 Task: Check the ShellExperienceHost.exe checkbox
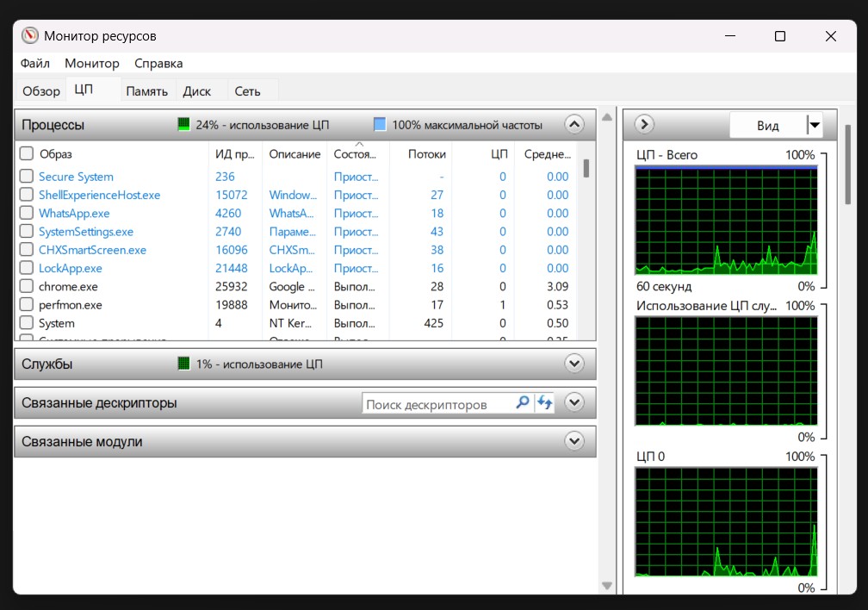click(27, 195)
